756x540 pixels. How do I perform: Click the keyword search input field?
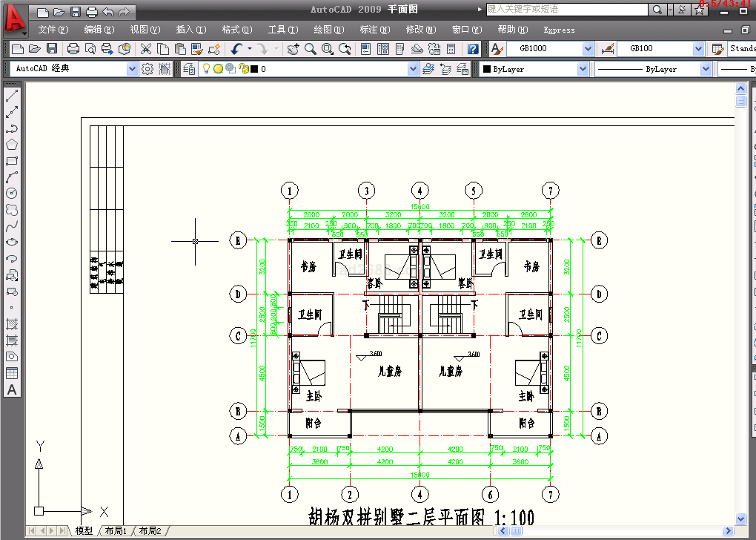[x=566, y=10]
